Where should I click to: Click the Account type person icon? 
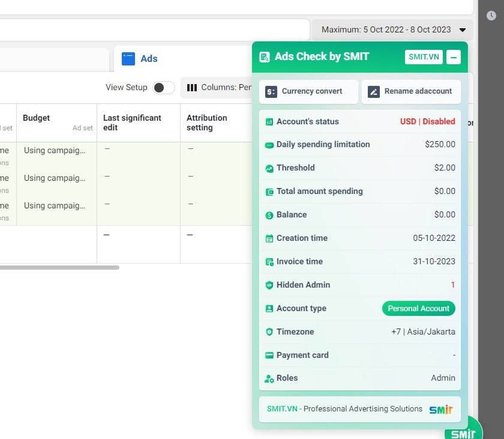269,309
